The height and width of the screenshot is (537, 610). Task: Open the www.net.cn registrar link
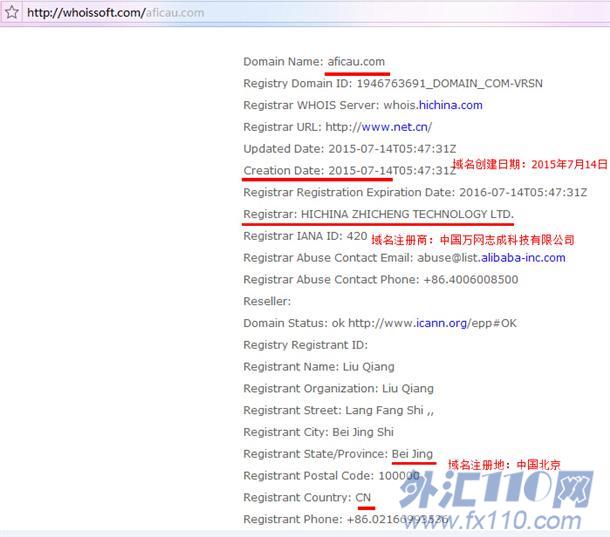coord(395,127)
